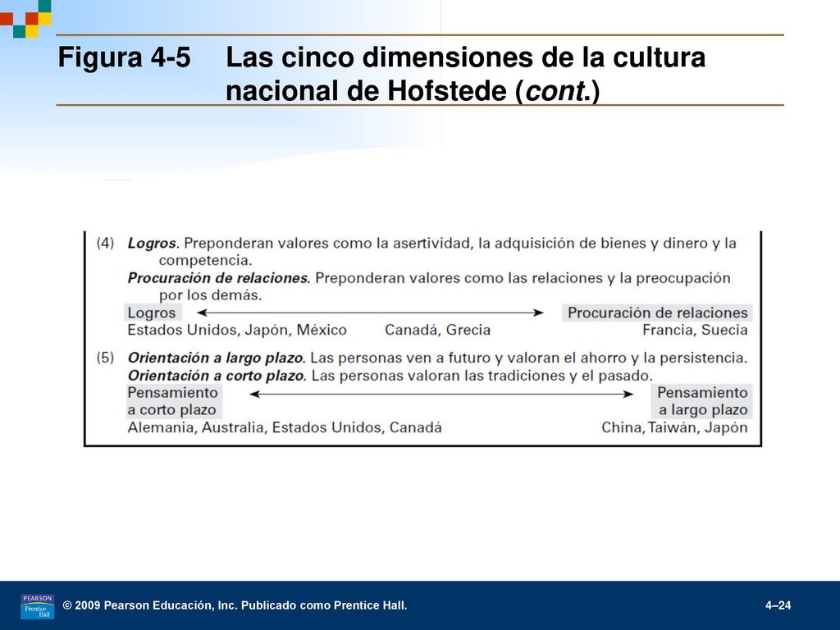
Task: Select the slide title 'Figura 4-5'
Action: coord(124,57)
